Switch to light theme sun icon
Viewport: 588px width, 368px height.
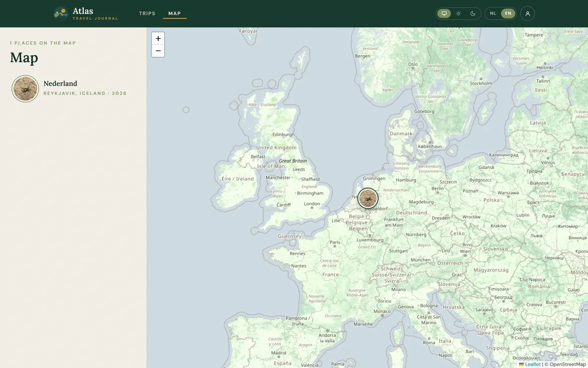coord(459,13)
